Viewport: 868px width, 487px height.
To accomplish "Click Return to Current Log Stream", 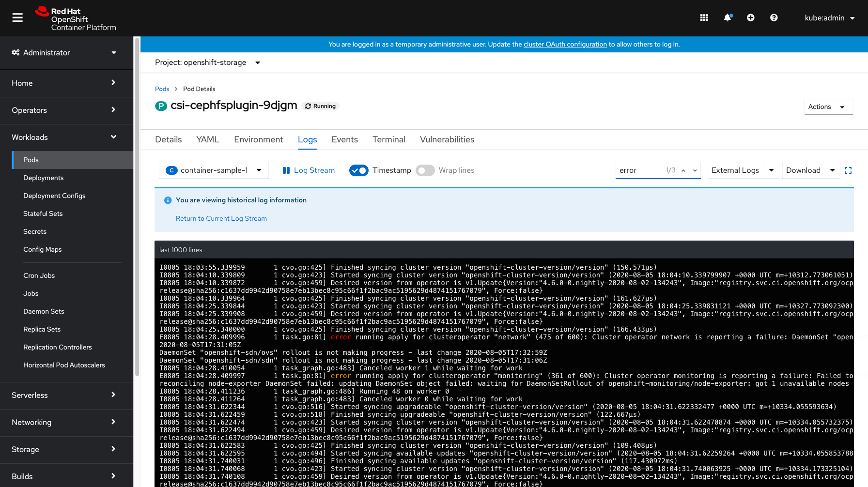I will pos(221,219).
